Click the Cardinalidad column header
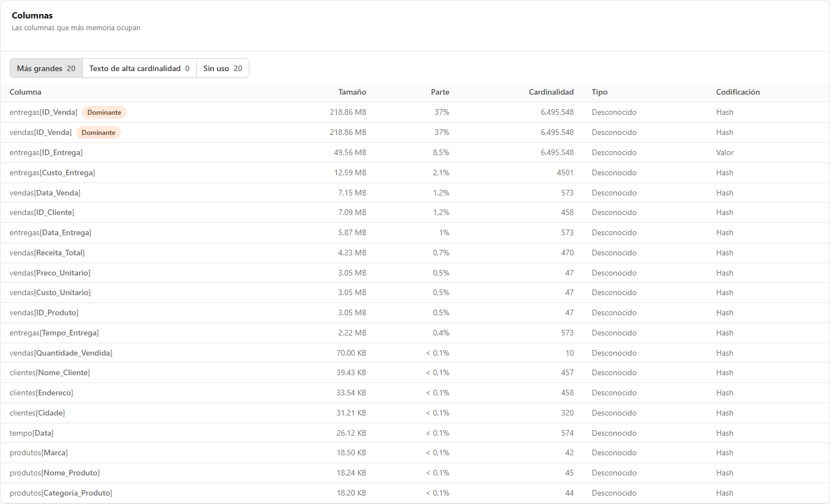Image resolution: width=830 pixels, height=504 pixels. coord(551,92)
